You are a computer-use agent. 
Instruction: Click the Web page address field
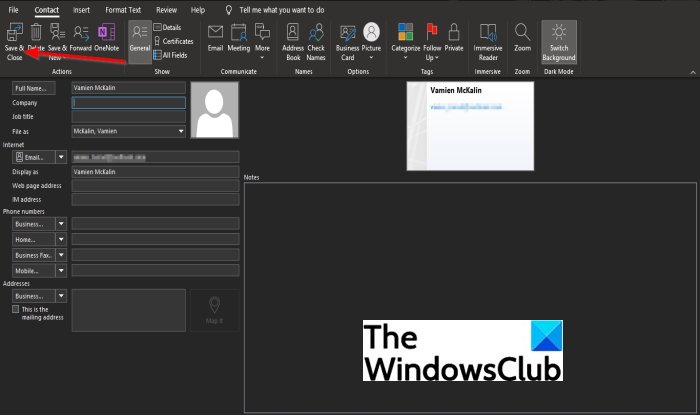click(x=155, y=186)
